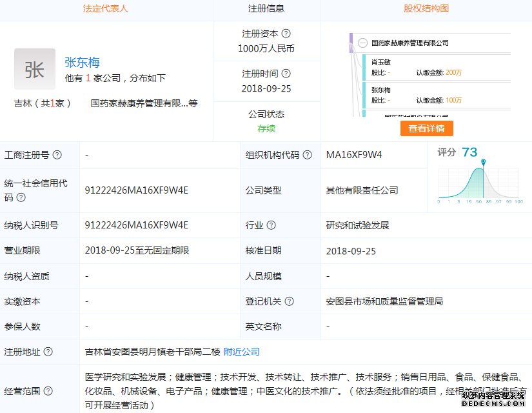Click the question mark beside 登记机关
The width and height of the screenshot is (532, 413).
pyautogui.click(x=290, y=301)
